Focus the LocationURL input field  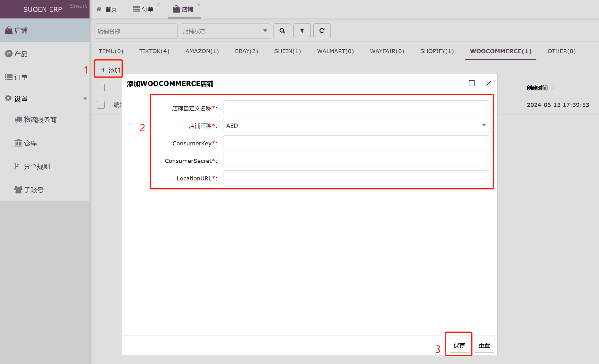pos(356,178)
